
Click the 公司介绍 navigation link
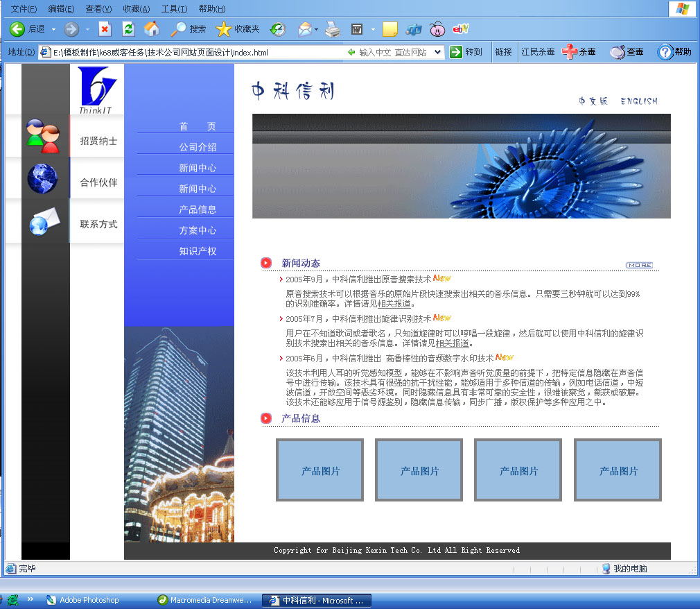coord(198,147)
